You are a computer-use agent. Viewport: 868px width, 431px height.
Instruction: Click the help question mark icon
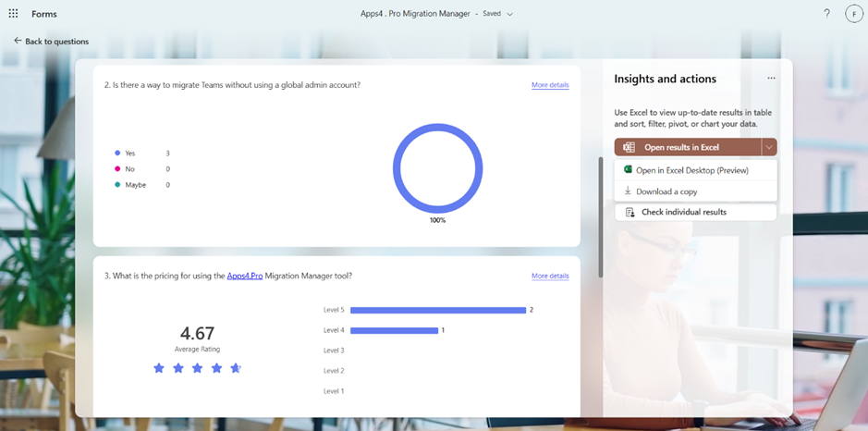tap(827, 14)
